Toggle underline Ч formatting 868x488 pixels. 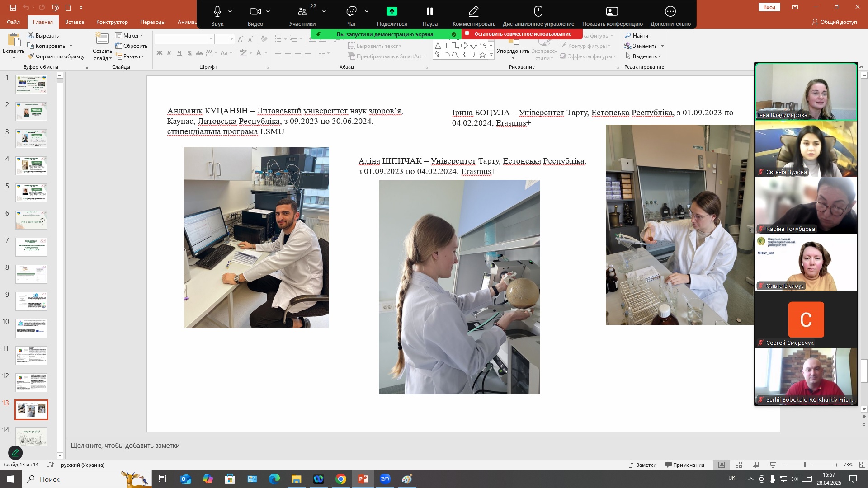pyautogui.click(x=179, y=53)
